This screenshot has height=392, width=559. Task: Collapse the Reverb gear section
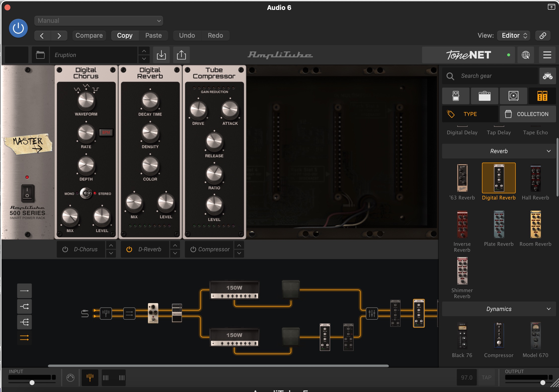pyautogui.click(x=499, y=151)
